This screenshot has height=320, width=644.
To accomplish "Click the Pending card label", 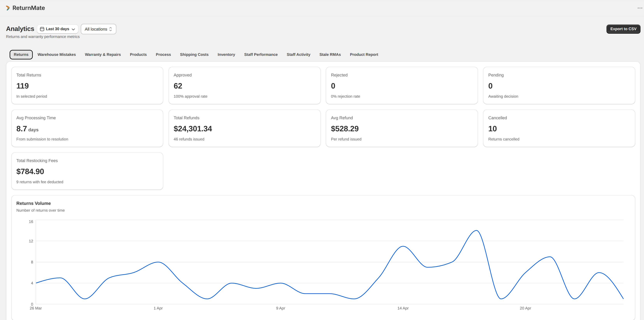I will click(496, 75).
